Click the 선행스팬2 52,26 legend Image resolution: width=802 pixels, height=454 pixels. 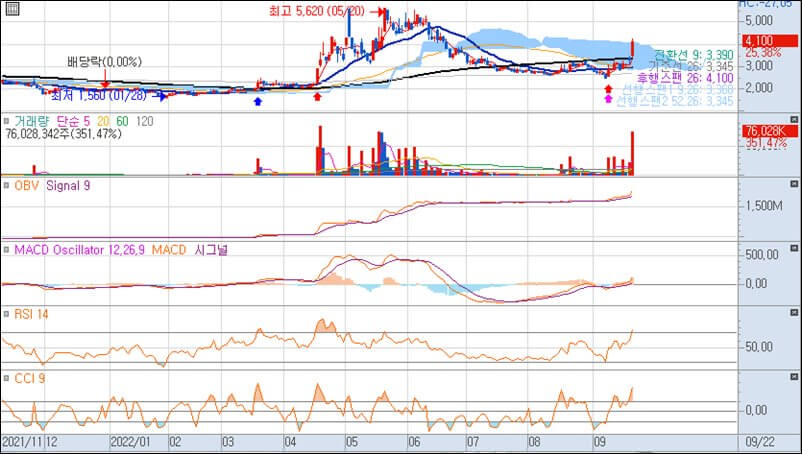tap(674, 101)
